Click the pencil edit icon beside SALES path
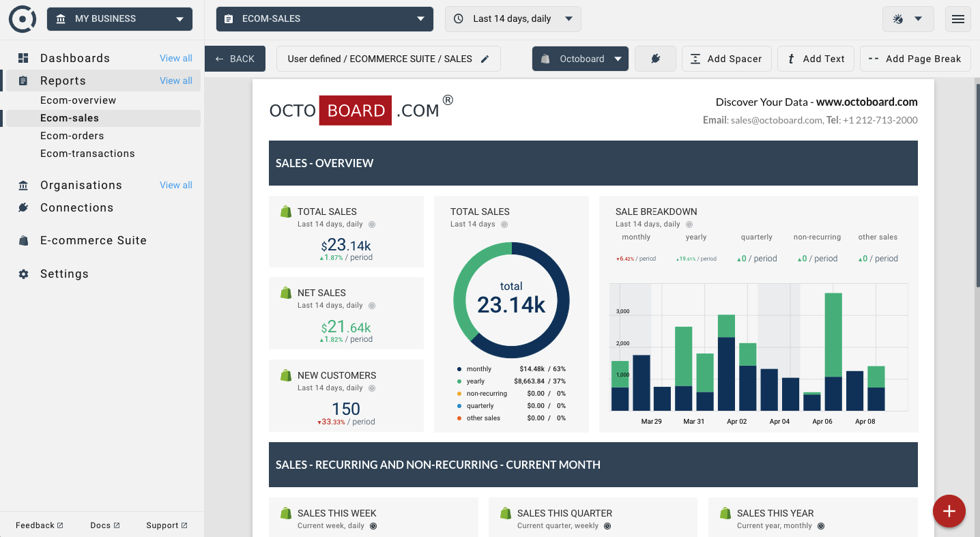Image resolution: width=980 pixels, height=537 pixels. [x=485, y=59]
